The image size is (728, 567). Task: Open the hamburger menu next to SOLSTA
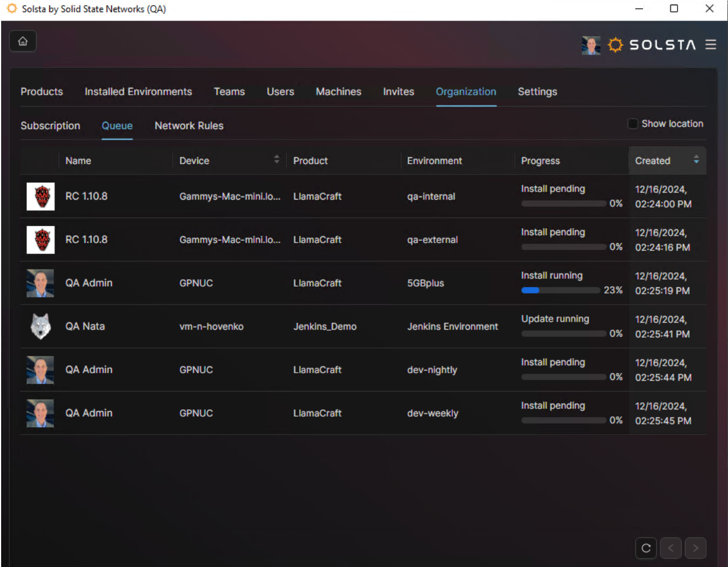pos(711,45)
